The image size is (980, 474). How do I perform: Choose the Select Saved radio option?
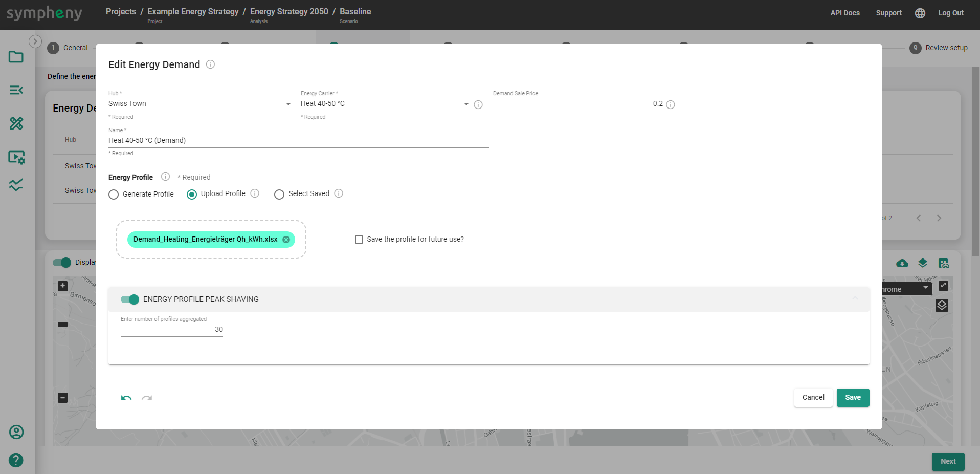[279, 195]
